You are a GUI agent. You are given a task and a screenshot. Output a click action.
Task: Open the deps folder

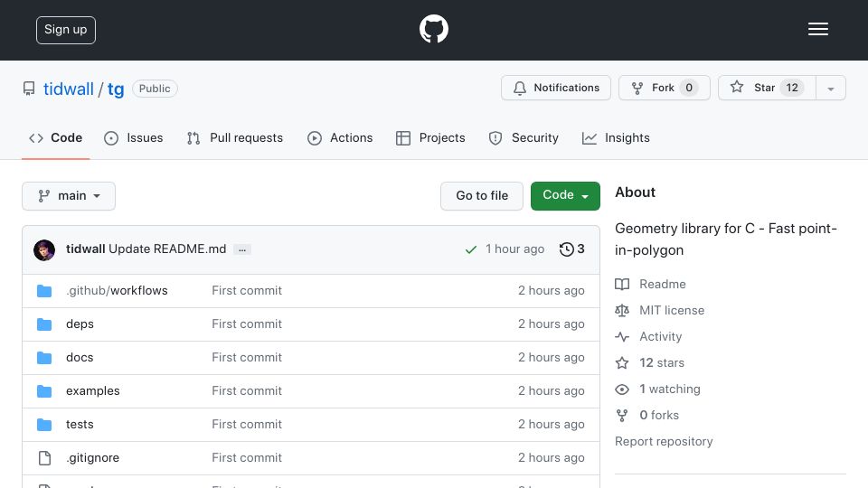pos(80,324)
